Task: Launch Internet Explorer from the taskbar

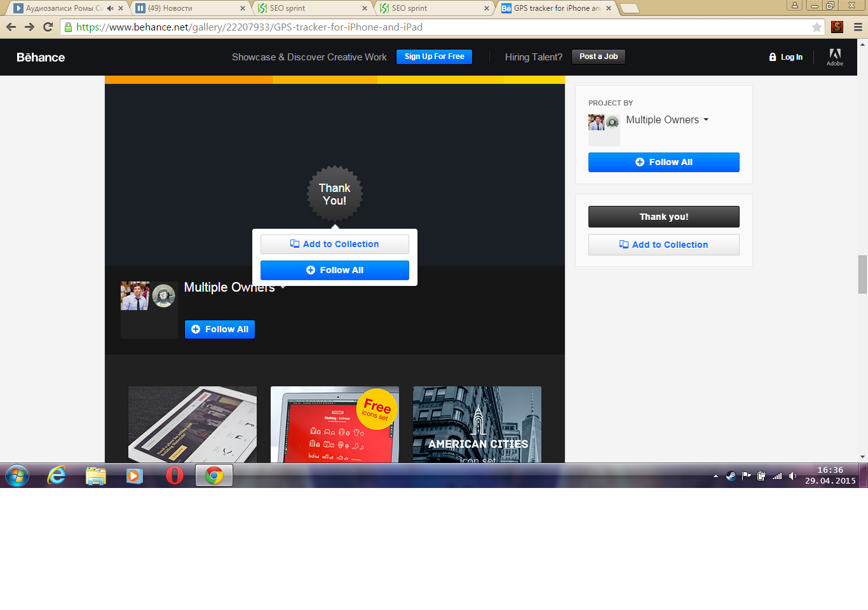Action: pos(57,475)
